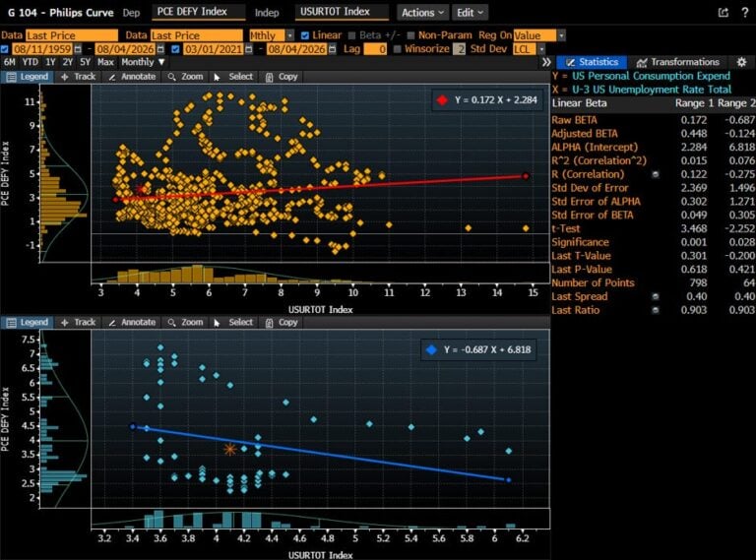This screenshot has width=756, height=560.
Task: Open settings gear in statistics panel
Action: click(x=741, y=62)
